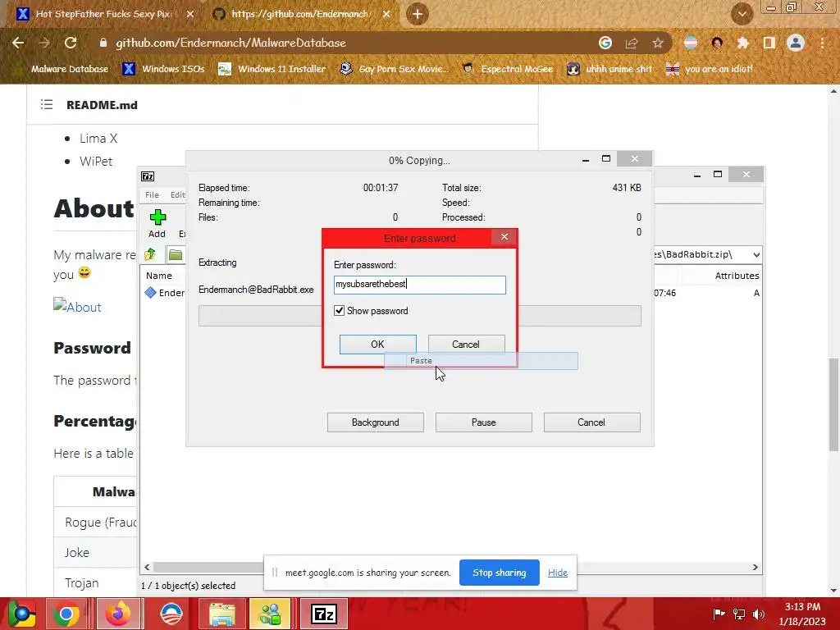Click the clock showing 3:13 PM
This screenshot has height=630, width=840.
802,607
